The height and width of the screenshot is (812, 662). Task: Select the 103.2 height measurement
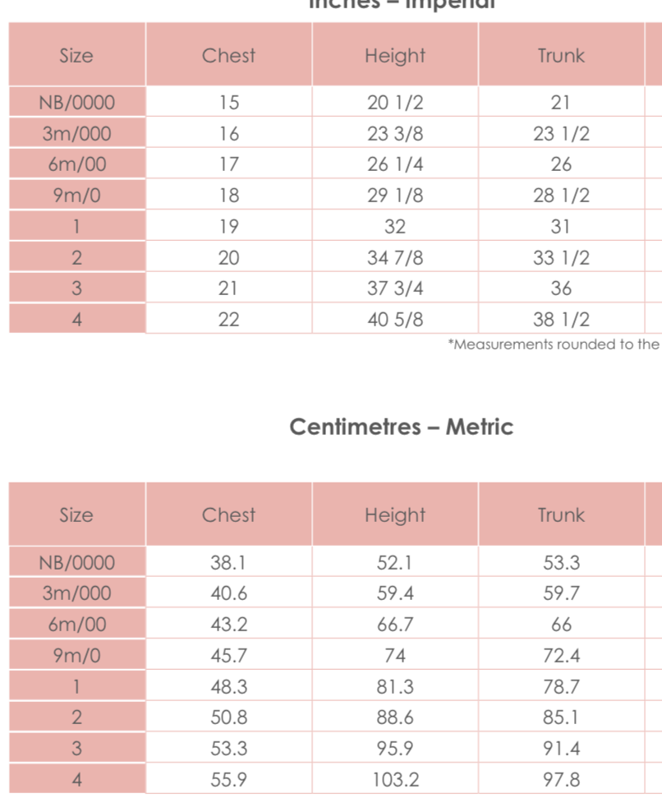395,779
